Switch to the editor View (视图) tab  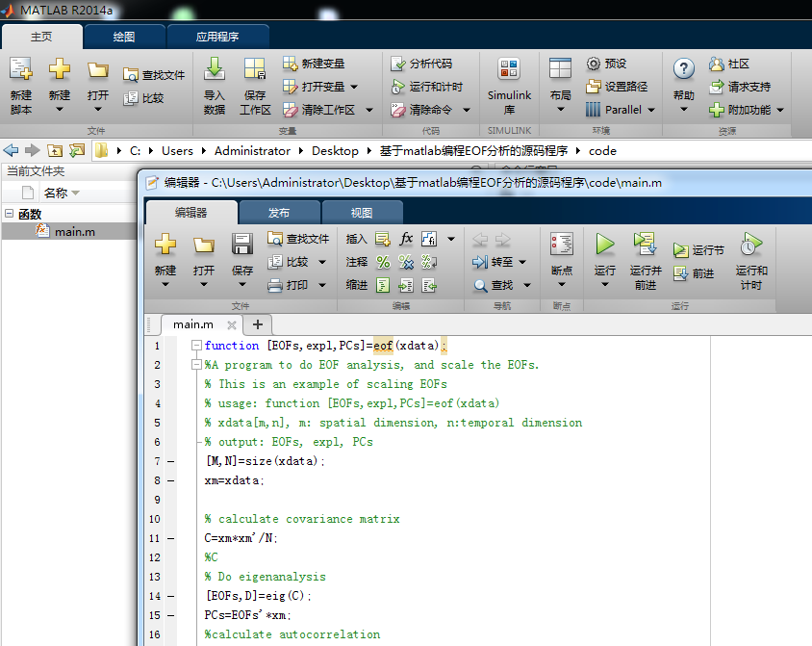(362, 213)
